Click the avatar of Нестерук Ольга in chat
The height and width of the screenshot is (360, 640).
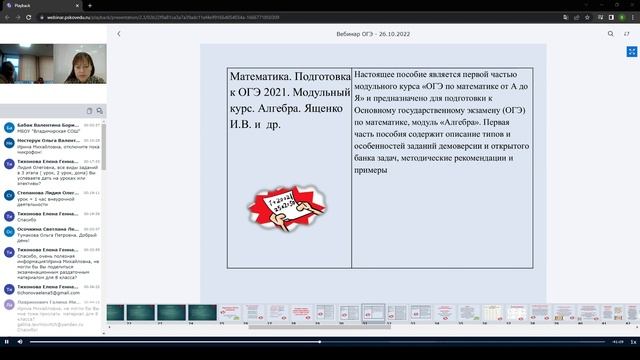click(9, 143)
